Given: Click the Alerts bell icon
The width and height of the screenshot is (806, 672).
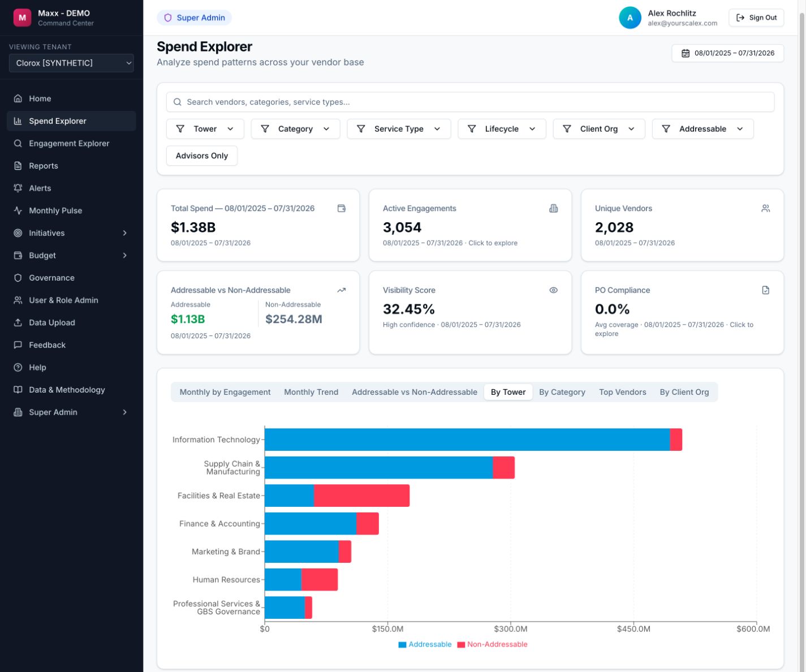Looking at the screenshot, I should [x=18, y=188].
